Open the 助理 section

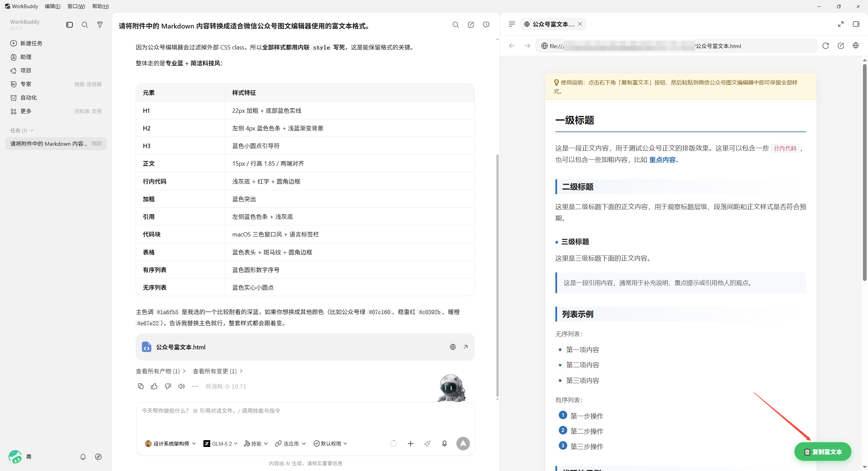click(x=56, y=57)
